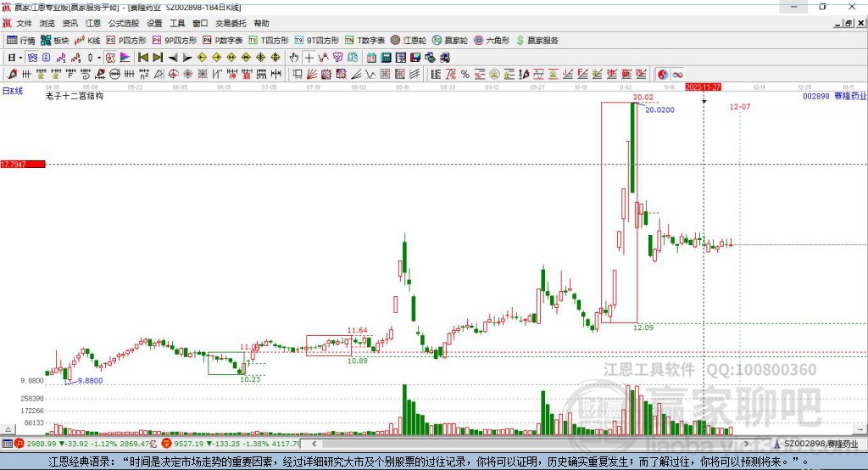Screen dimensions: 868x470
Task: Open the status bar table icon
Action: pos(7,444)
